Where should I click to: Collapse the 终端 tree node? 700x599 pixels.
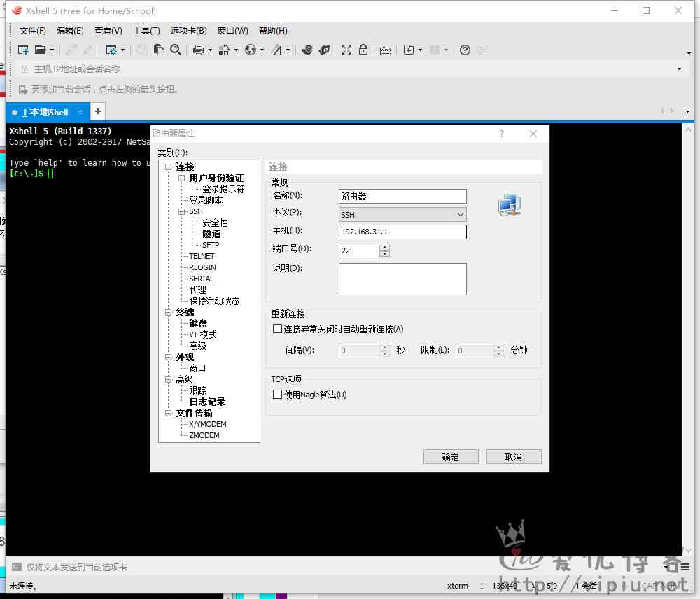pyautogui.click(x=168, y=312)
